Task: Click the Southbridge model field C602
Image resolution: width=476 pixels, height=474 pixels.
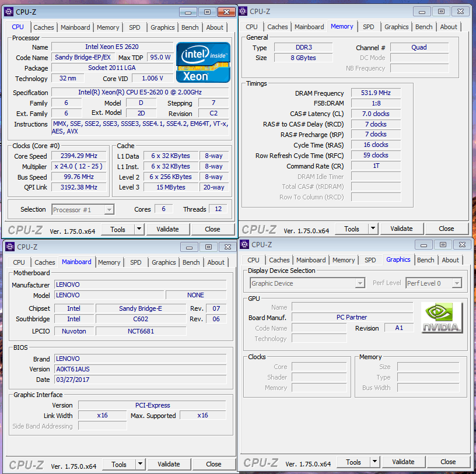Action: pos(141,319)
